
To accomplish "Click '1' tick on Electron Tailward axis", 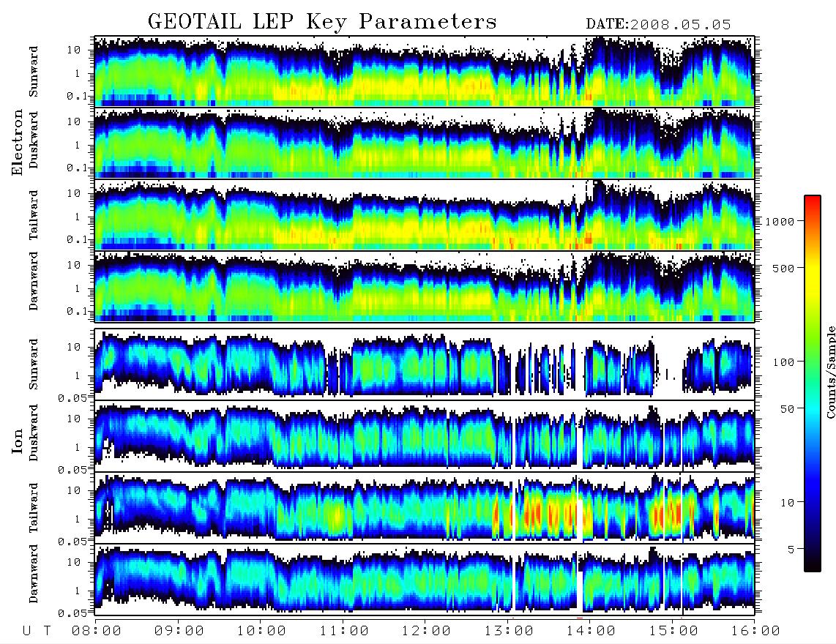I will [78, 217].
